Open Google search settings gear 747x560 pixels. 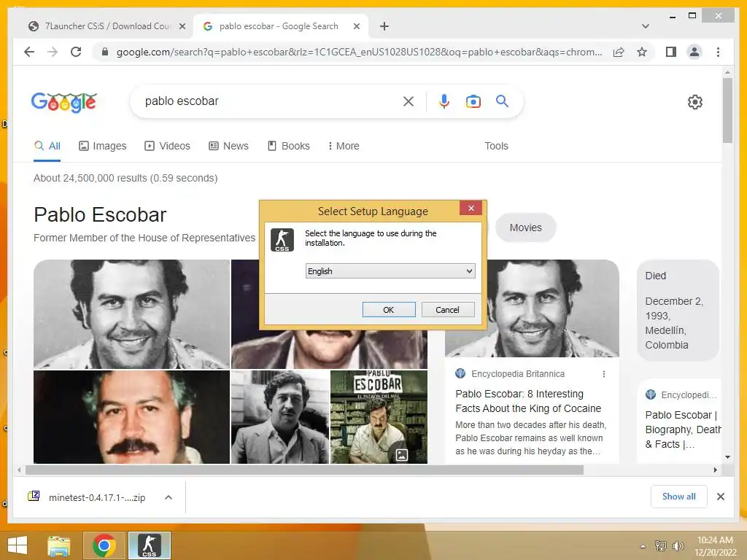click(694, 101)
